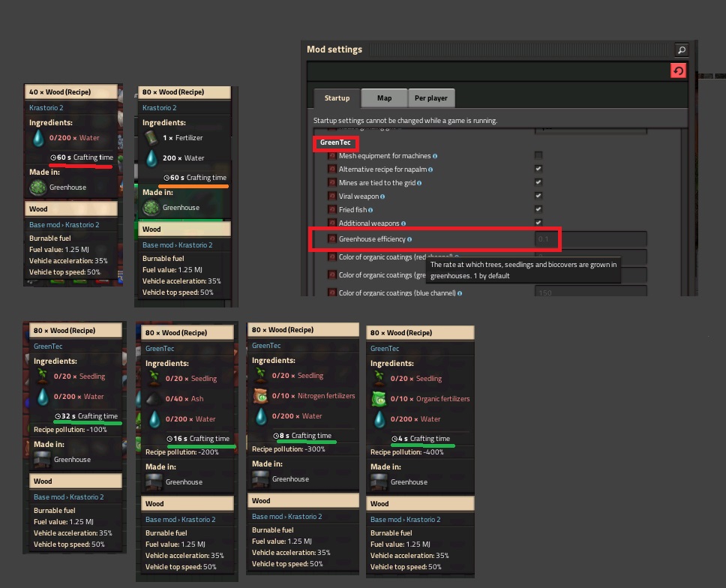Click the Organic fertilizers ingredient icon
The height and width of the screenshot is (588, 726).
tap(379, 399)
